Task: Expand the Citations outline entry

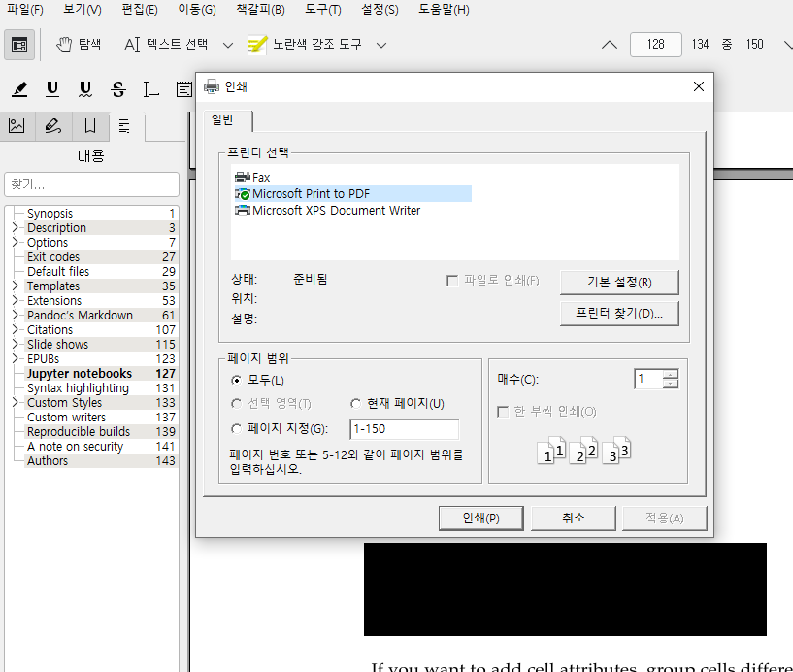Action: 16,330
